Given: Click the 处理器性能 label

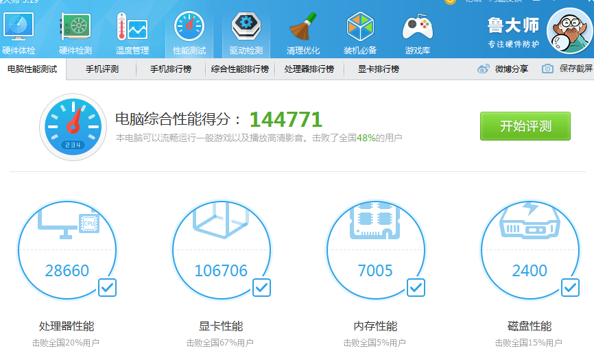Looking at the screenshot, I should tap(67, 326).
